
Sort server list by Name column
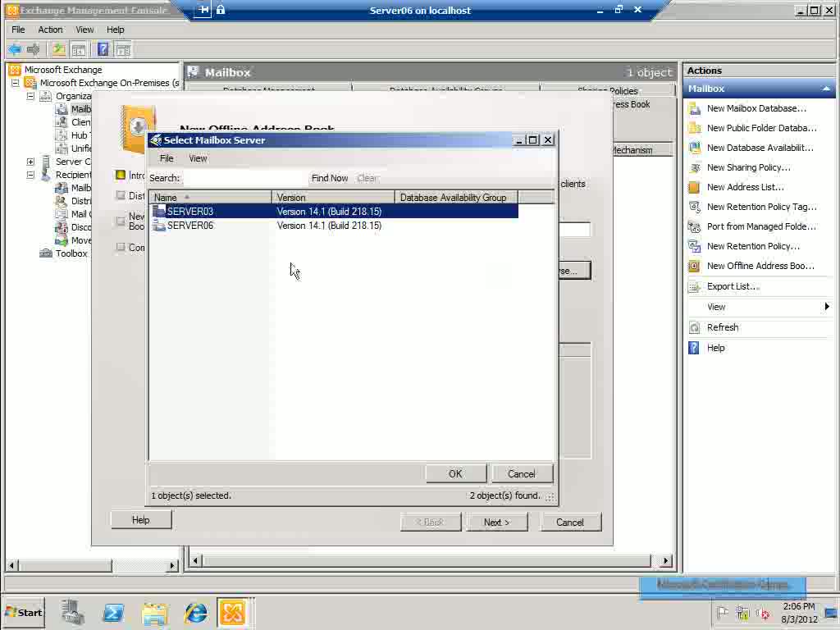pos(211,197)
